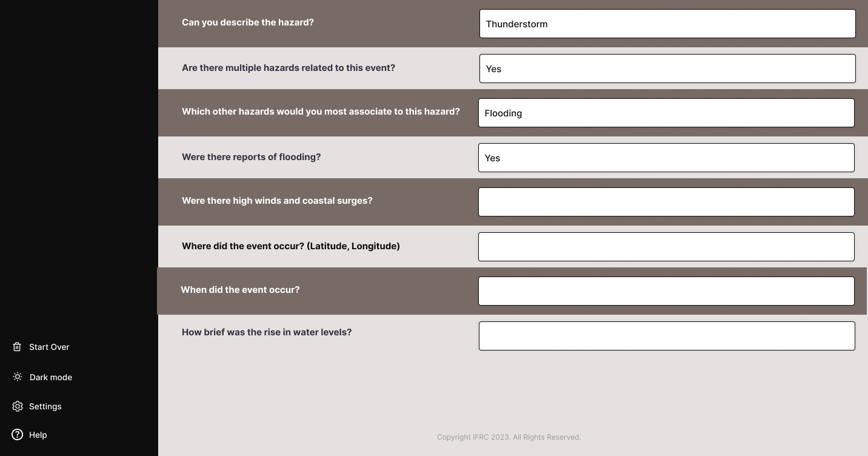Click the question mark Help icon
This screenshot has height=456, width=868.
[17, 435]
